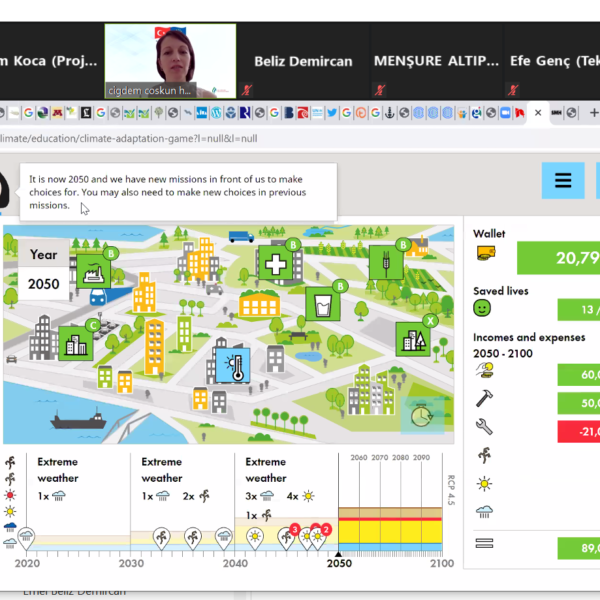600x600 pixels.
Task: Click the sun event marker with badge 3
Action: point(287,537)
